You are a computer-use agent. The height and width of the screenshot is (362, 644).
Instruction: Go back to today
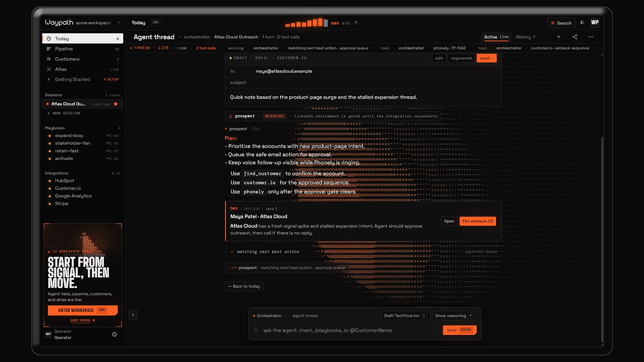click(244, 286)
